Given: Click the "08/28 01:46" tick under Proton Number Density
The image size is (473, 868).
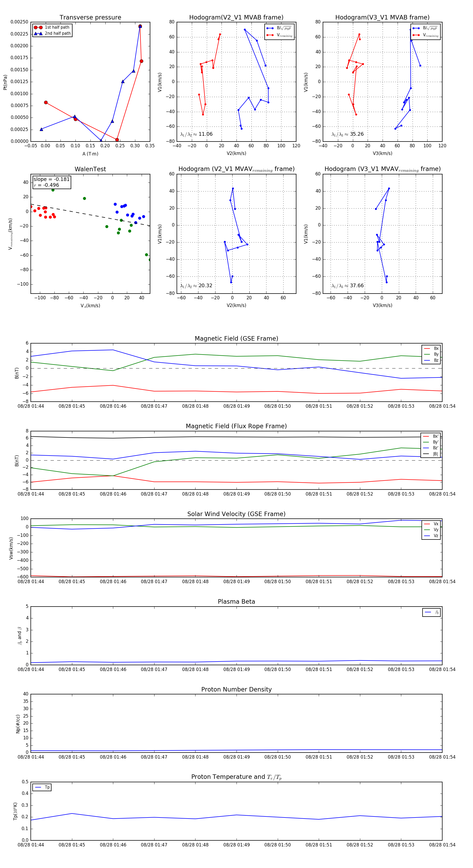Looking at the screenshot, I should coord(113,757).
